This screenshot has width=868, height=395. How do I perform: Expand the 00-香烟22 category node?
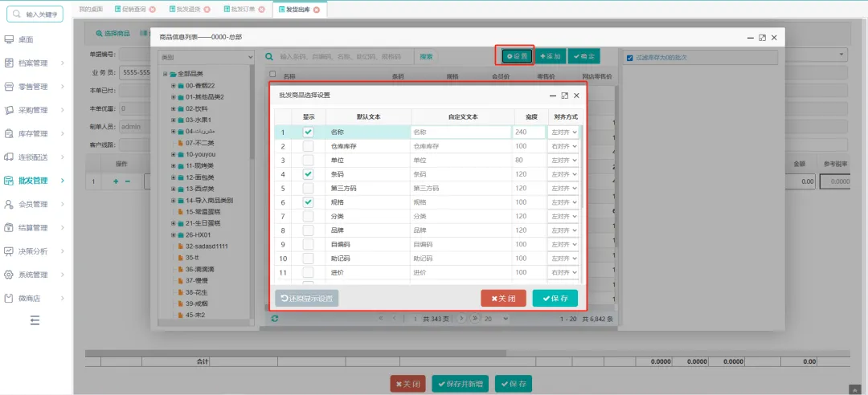[x=174, y=86]
